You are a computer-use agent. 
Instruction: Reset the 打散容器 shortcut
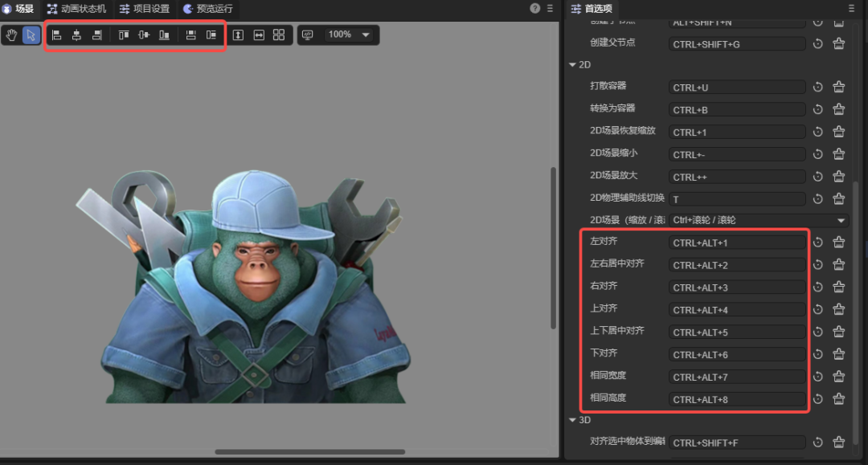[817, 87]
